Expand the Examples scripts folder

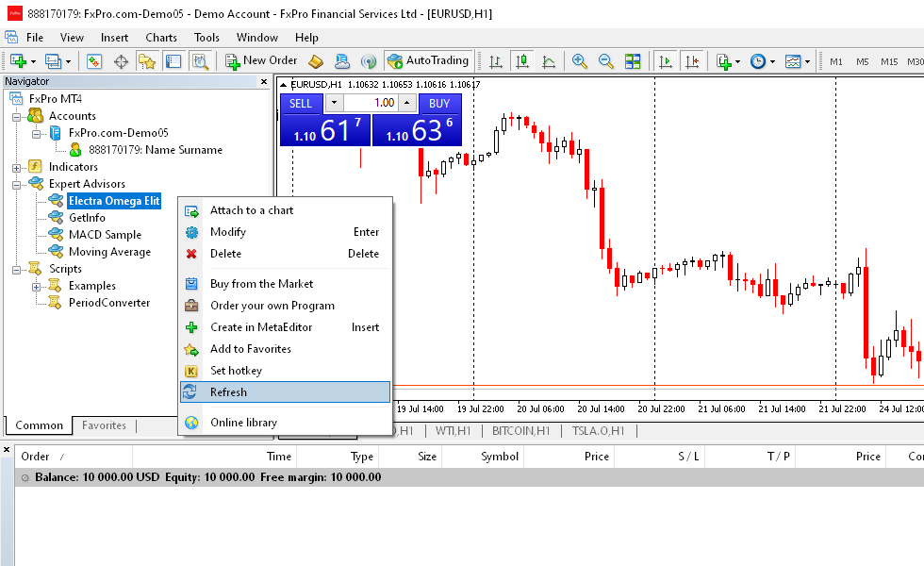pyautogui.click(x=37, y=287)
